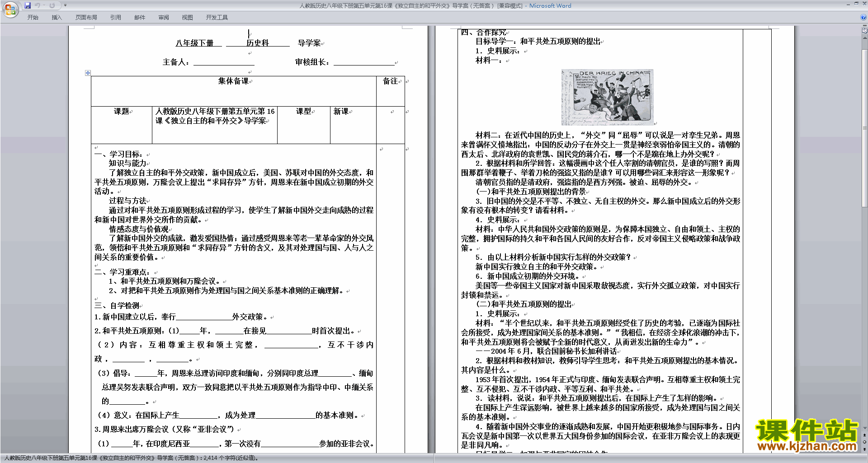Open the Select Browse Object round button
The width and height of the screenshot is (868, 463).
[865, 442]
